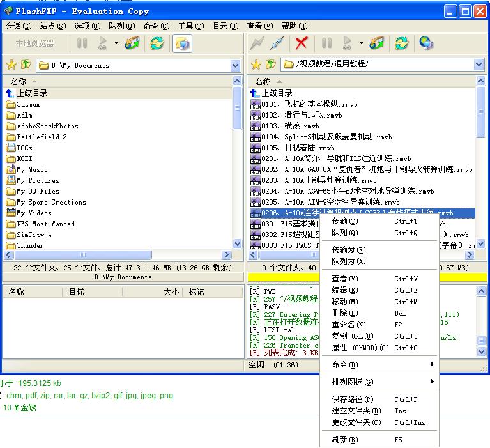
Task: Open the 站点(S) menu
Action: [x=53, y=26]
